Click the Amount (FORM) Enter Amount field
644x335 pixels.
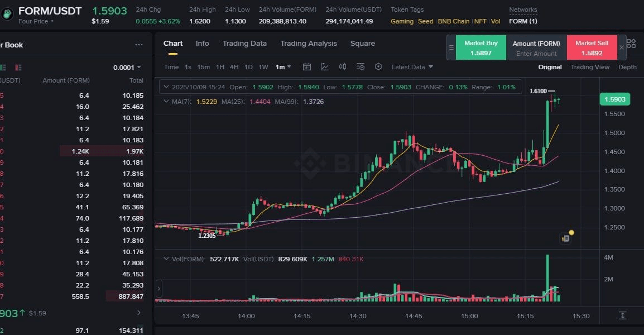(536, 54)
